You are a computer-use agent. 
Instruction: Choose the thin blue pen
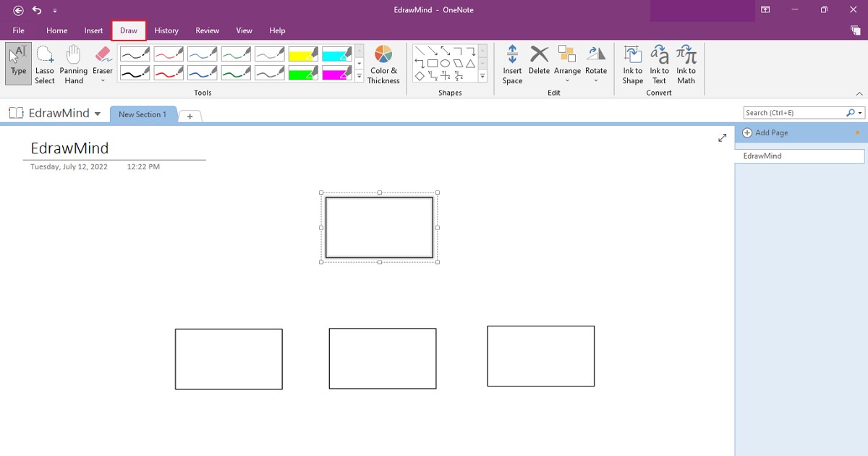203,54
